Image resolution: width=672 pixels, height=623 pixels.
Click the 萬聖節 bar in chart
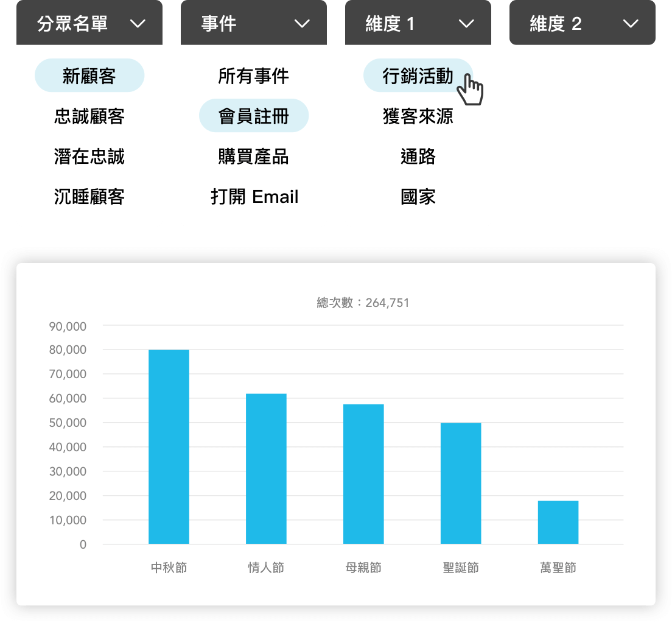pyautogui.click(x=558, y=522)
